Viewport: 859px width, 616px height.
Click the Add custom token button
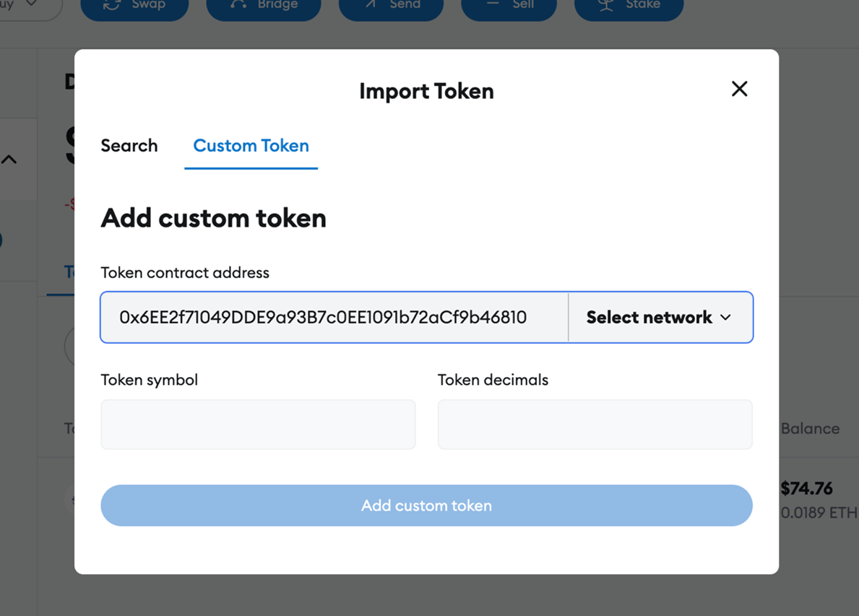click(426, 506)
